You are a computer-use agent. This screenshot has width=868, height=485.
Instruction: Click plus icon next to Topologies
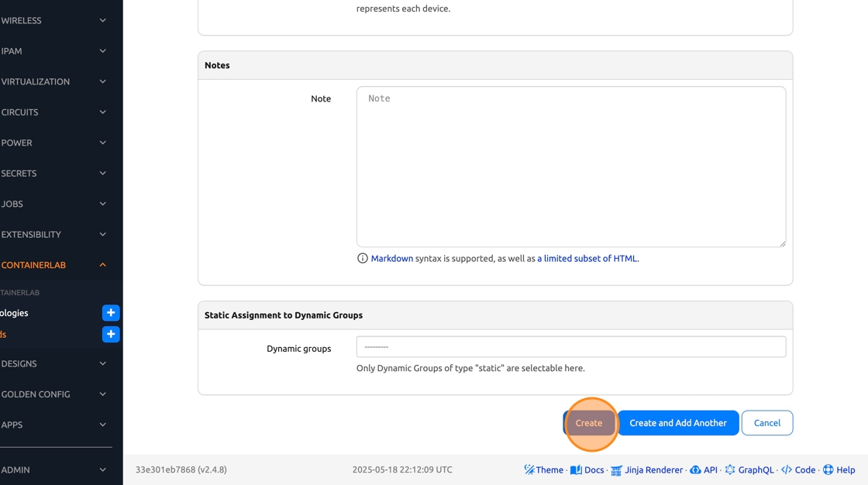(x=111, y=313)
